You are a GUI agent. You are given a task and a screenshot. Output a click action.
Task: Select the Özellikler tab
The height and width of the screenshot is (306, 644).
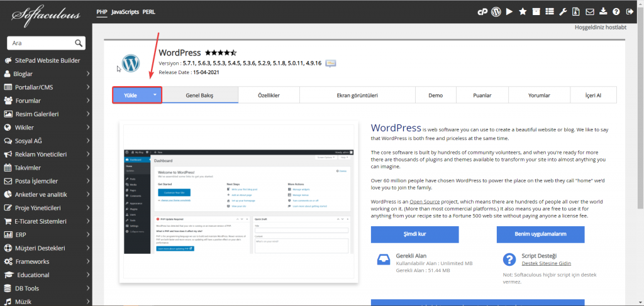(x=269, y=95)
